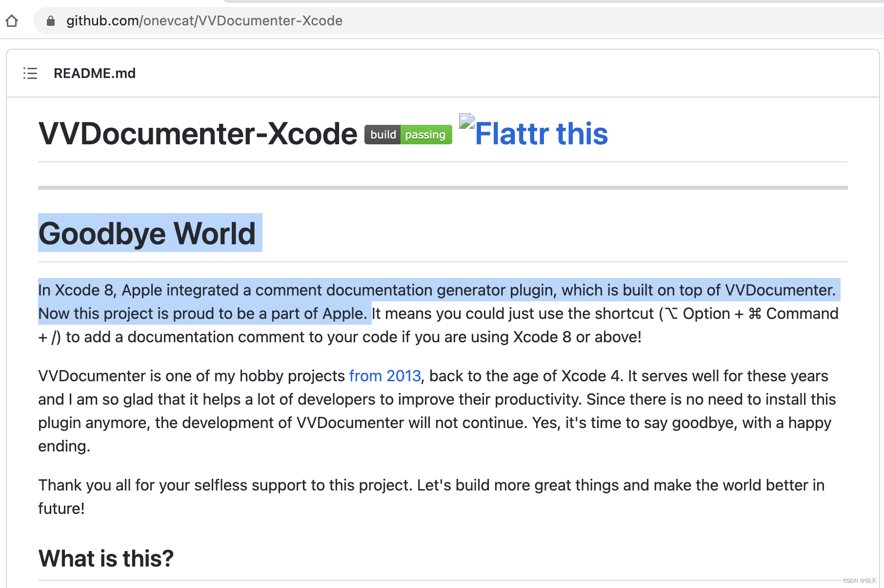Click the gray build section of the badge
This screenshot has width=884, height=588.
tap(382, 135)
